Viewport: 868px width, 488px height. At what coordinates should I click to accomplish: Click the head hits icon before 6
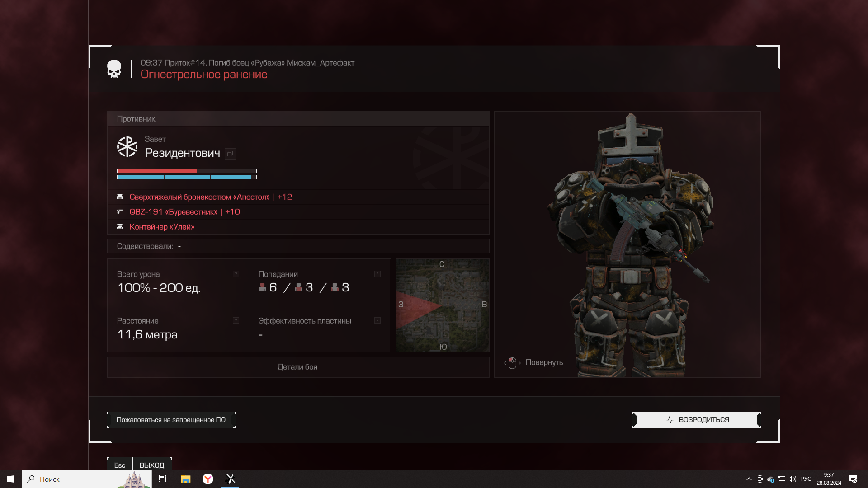coord(262,287)
